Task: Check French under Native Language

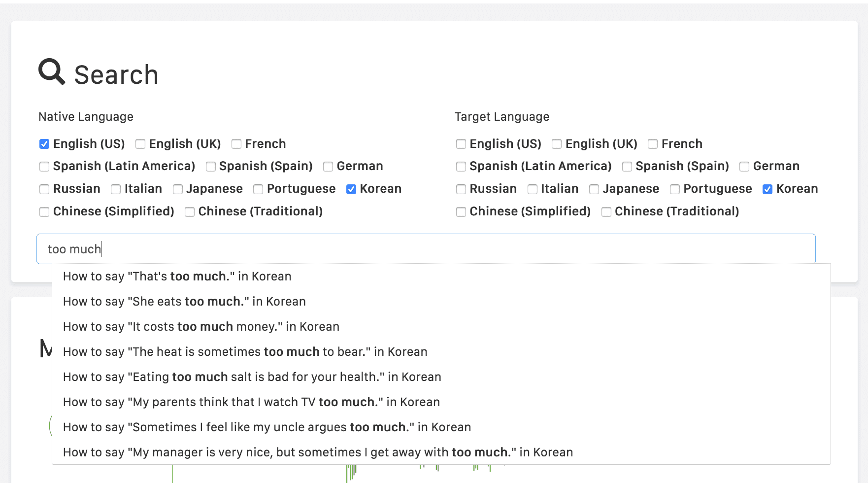Action: tap(236, 144)
